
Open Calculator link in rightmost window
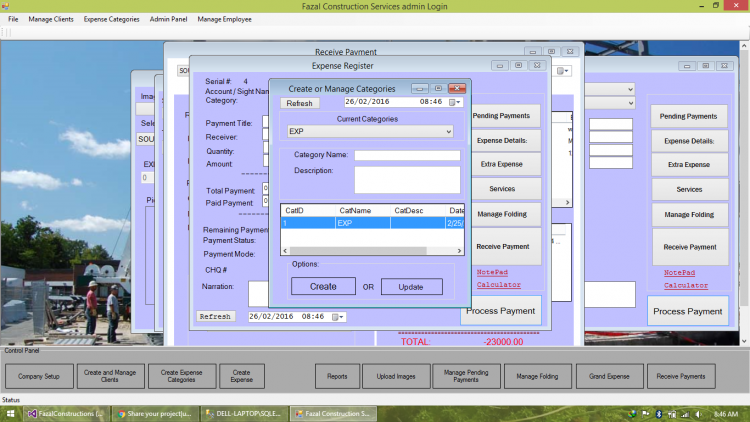685,285
